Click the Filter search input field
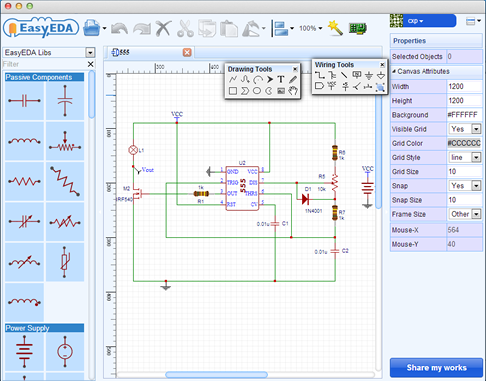 [x=44, y=64]
